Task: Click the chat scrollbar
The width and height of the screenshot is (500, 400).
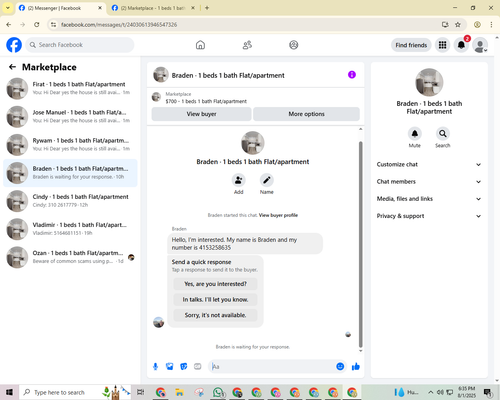Action: pos(360,244)
